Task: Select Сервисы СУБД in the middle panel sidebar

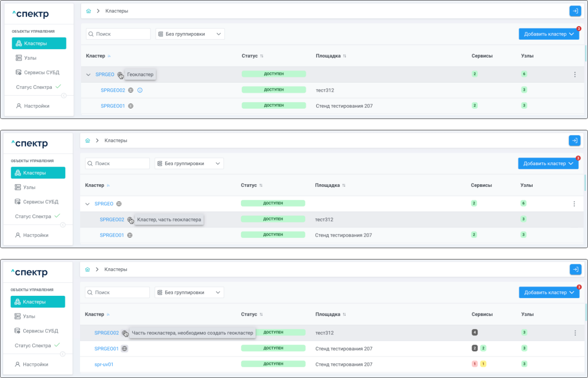Action: (40, 202)
